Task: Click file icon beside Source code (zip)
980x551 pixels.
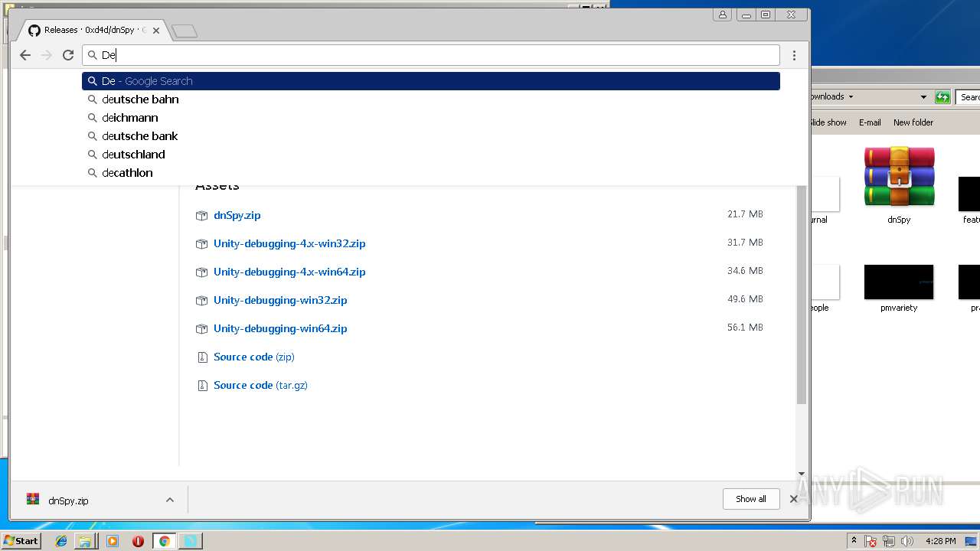Action: [x=202, y=357]
